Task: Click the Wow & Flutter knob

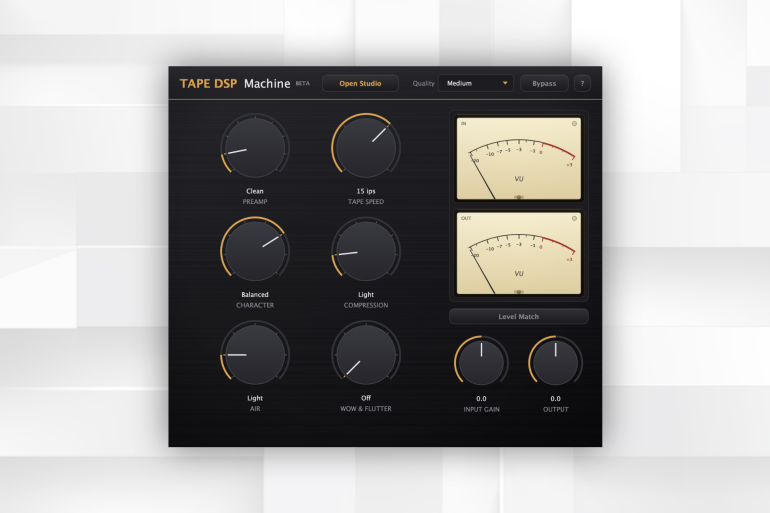Action: click(366, 354)
